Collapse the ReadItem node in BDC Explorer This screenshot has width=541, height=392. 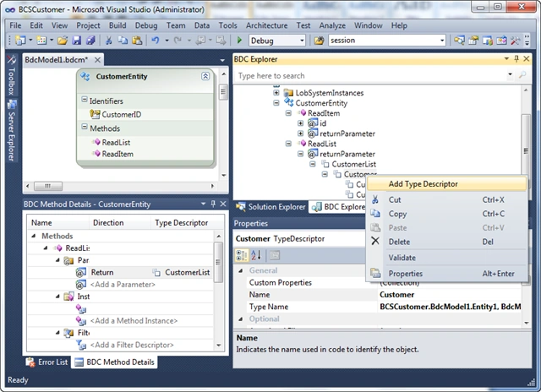pyautogui.click(x=288, y=113)
